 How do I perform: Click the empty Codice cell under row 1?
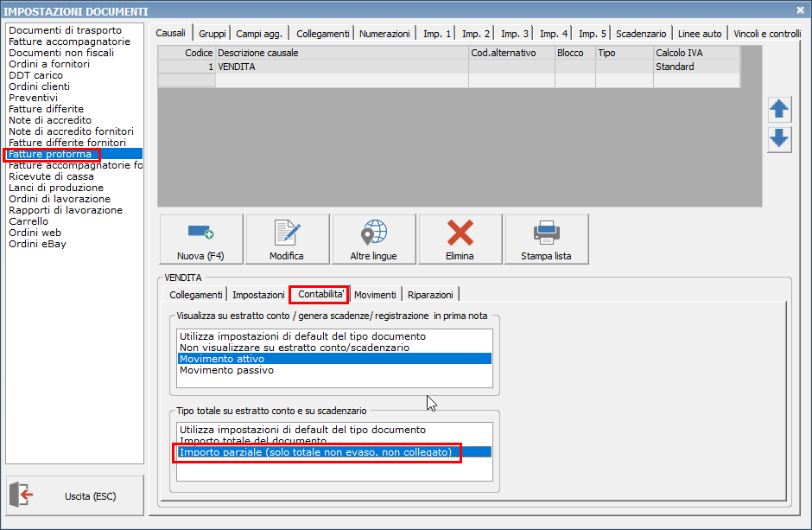(187, 80)
